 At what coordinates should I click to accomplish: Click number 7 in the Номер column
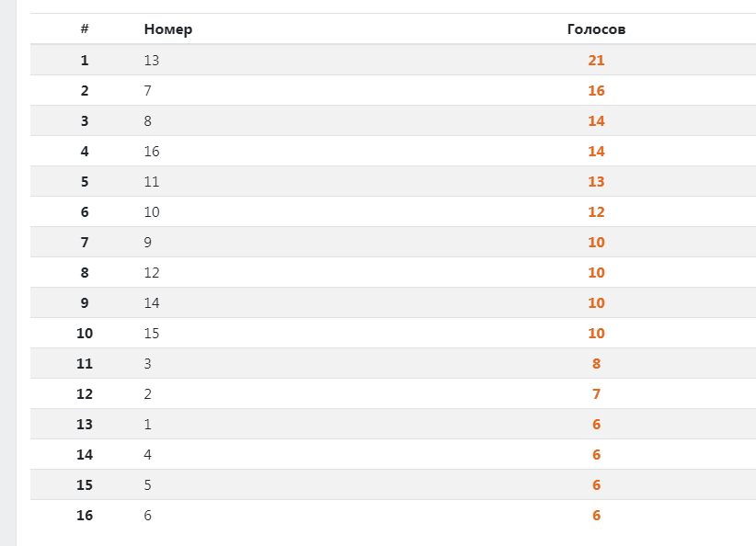pyautogui.click(x=148, y=91)
